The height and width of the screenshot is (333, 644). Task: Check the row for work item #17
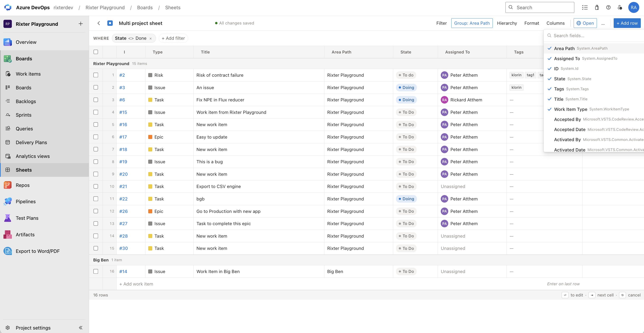coord(96,137)
